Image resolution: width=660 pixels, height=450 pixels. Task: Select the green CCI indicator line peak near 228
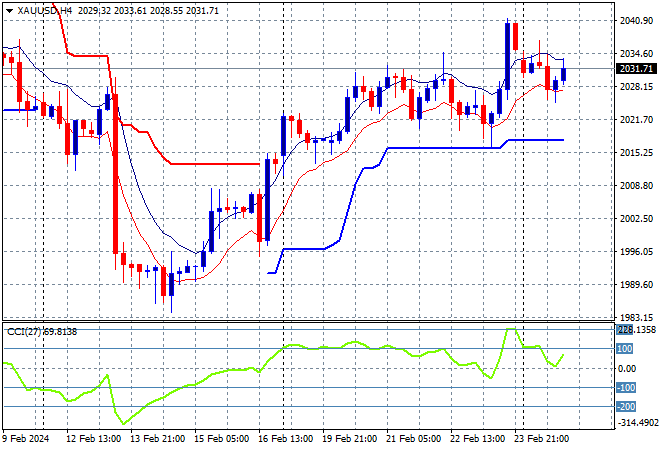tap(511, 329)
